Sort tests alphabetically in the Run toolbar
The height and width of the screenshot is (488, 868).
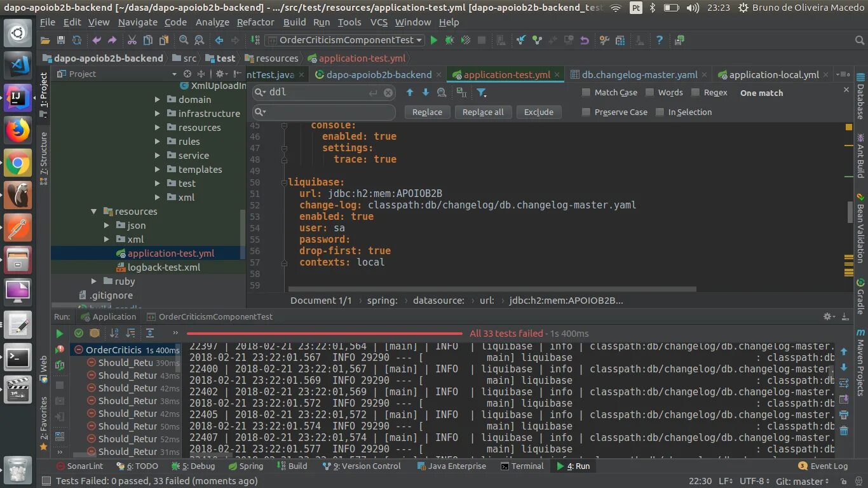pos(114,333)
